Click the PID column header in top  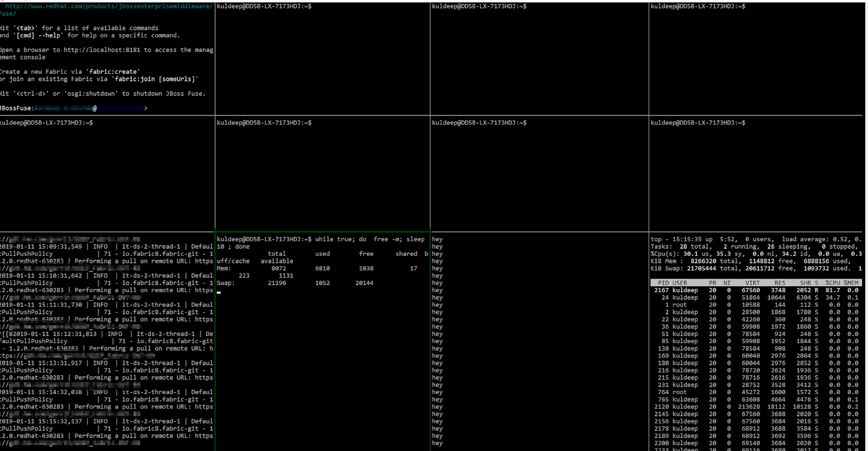tap(663, 283)
